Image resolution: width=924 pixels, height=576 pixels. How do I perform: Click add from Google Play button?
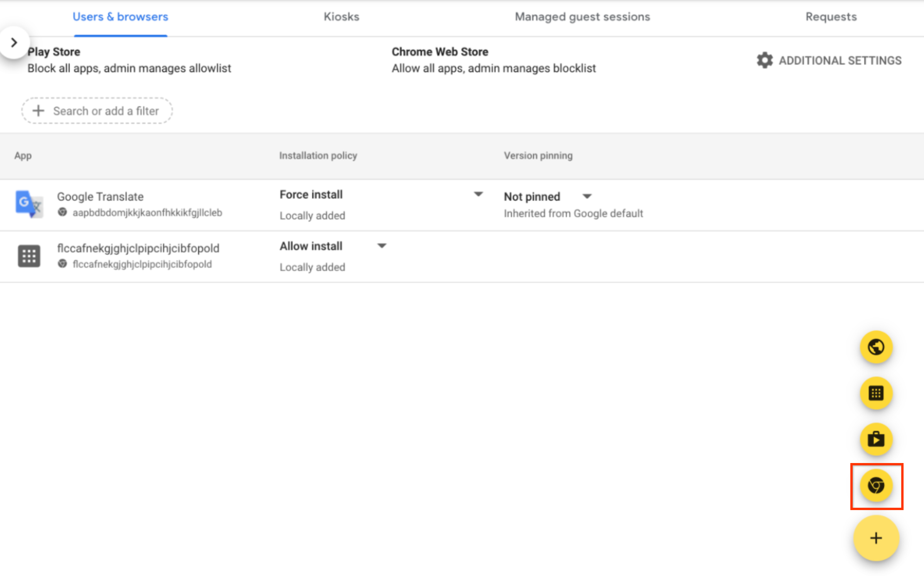(x=876, y=439)
